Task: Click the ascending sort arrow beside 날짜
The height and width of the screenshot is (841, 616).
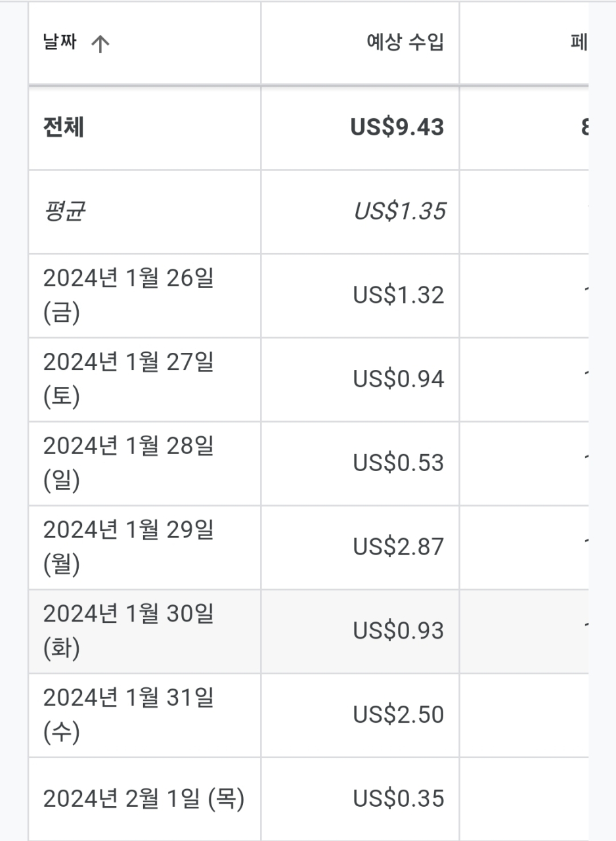Action: pos(100,45)
